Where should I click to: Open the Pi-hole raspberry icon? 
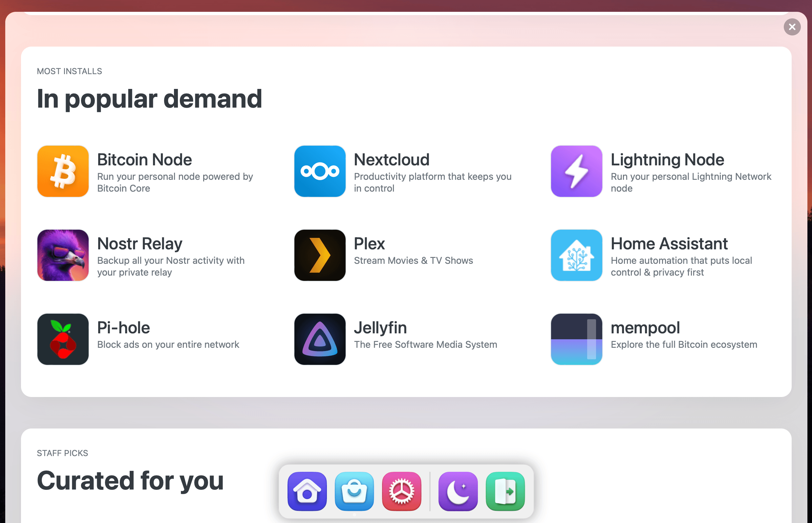click(x=63, y=339)
